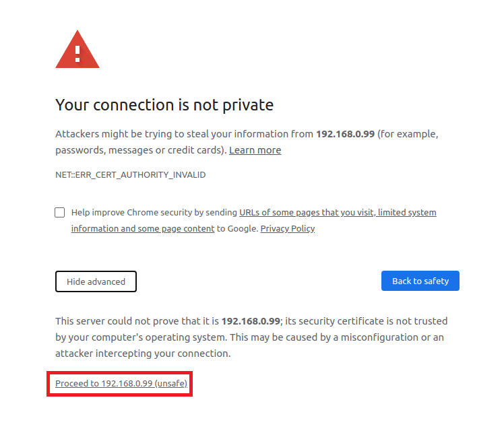This screenshot has width=504, height=437.
Task: Collapse details with Hide advanced button
Action: point(96,281)
